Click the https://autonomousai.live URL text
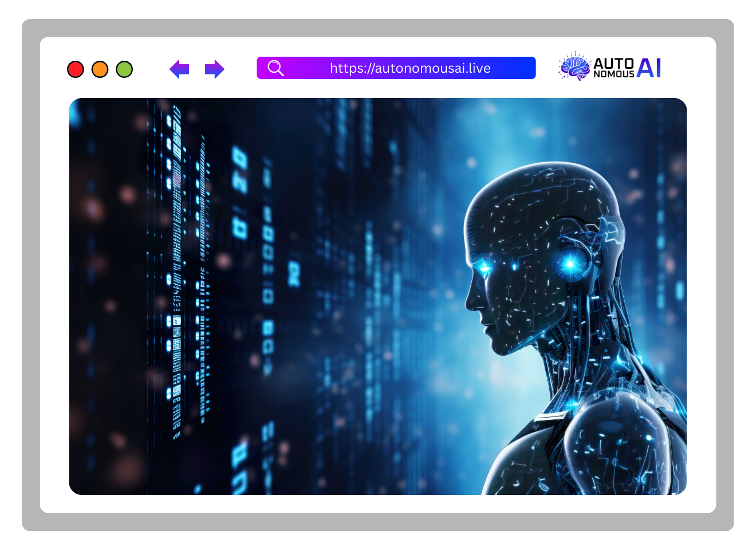Image resolution: width=756 pixels, height=550 pixels. point(410,68)
